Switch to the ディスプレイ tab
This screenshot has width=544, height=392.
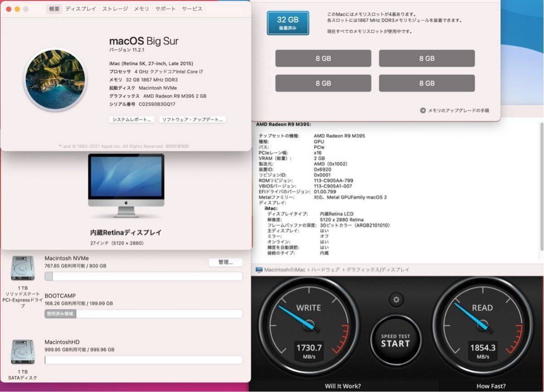click(81, 9)
